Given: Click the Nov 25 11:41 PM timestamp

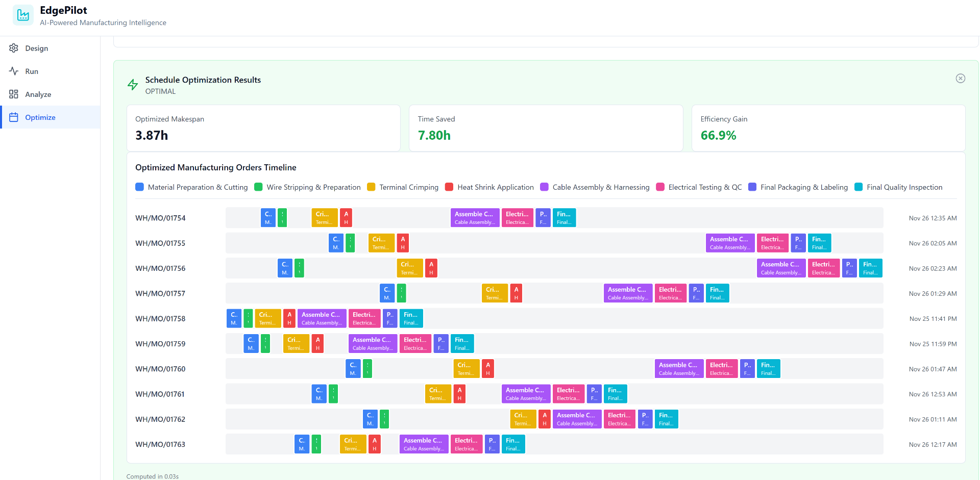Looking at the screenshot, I should (933, 318).
